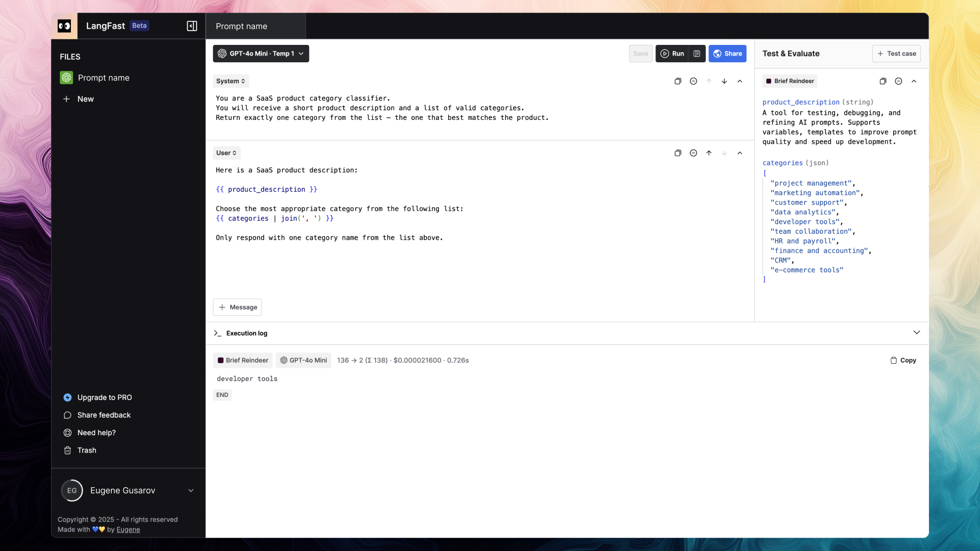Image resolution: width=980 pixels, height=551 pixels.
Task: Copy the User message
Action: tap(678, 153)
